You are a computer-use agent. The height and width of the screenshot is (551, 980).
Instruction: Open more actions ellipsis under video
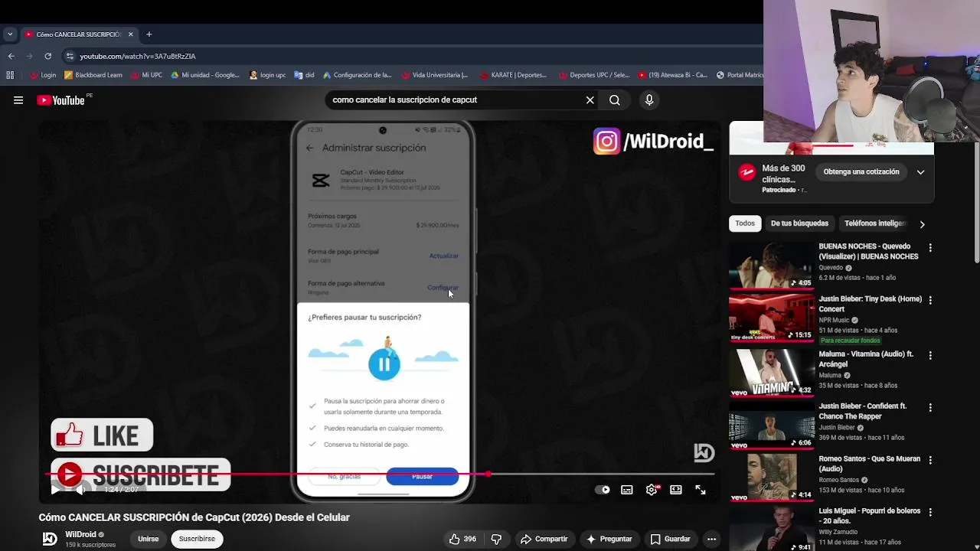tap(711, 539)
